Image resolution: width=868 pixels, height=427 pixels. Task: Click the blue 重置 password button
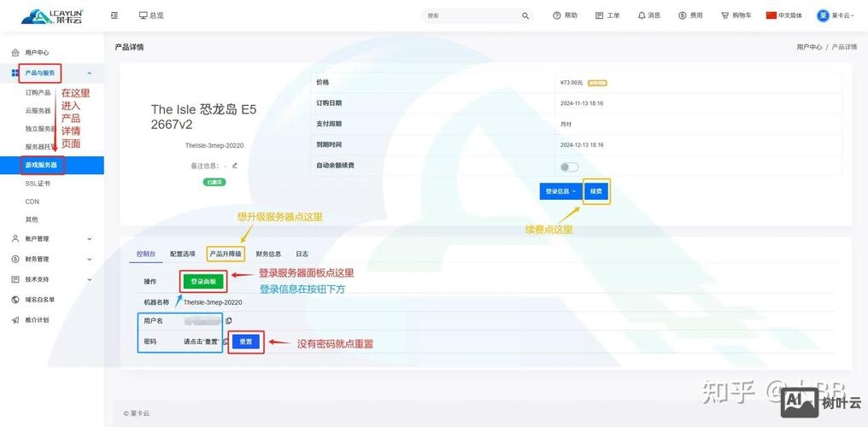point(246,342)
